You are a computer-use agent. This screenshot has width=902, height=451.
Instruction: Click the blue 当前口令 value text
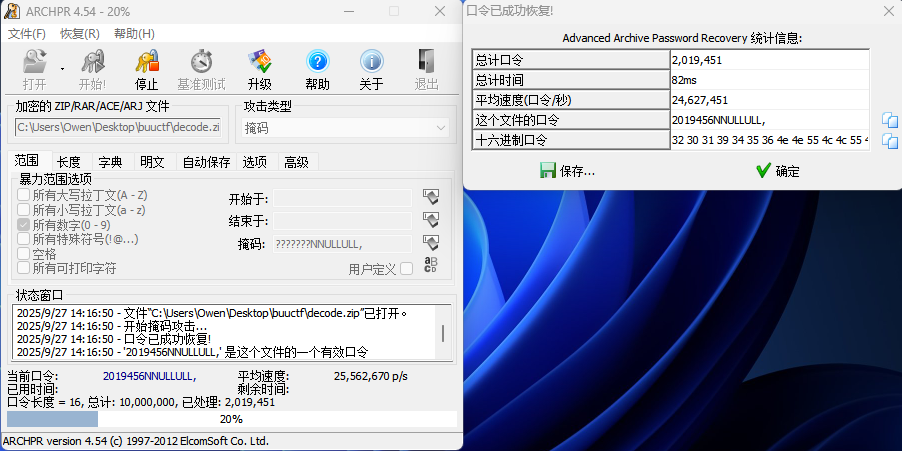[x=150, y=376]
